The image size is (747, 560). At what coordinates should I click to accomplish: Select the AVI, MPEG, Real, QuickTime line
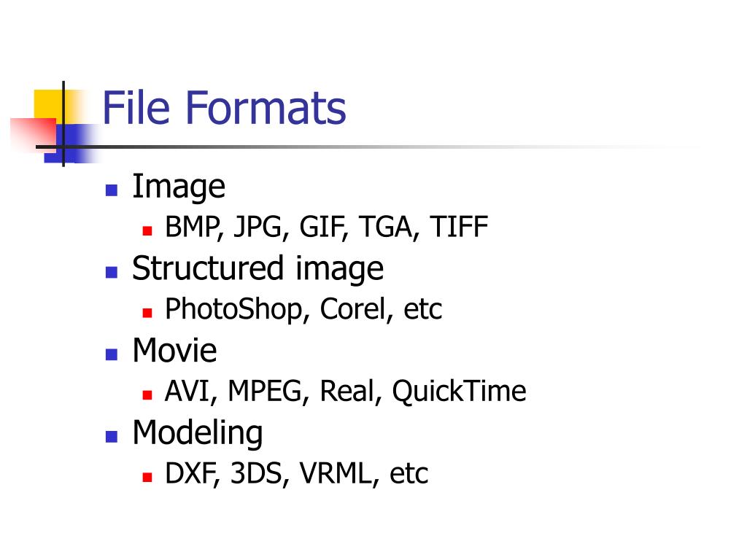[345, 392]
